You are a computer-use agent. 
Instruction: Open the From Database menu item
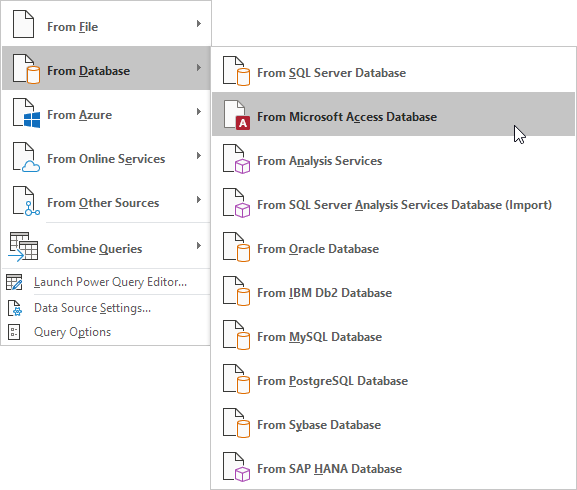(x=106, y=68)
